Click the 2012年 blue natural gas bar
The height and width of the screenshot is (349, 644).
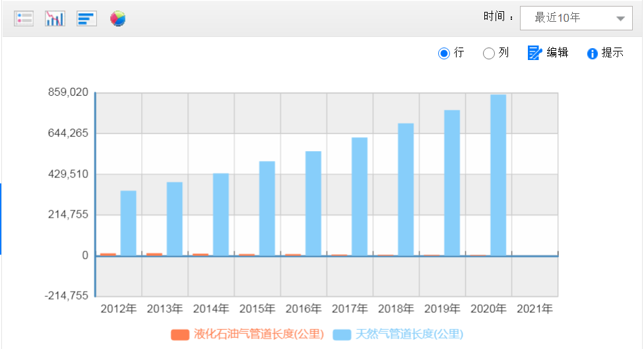tap(129, 224)
